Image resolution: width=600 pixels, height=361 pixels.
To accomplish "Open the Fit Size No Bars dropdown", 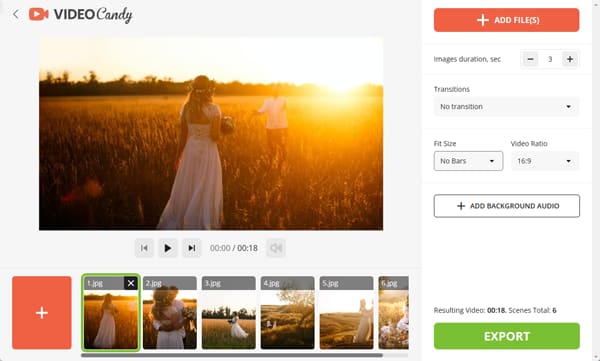I will [x=468, y=161].
